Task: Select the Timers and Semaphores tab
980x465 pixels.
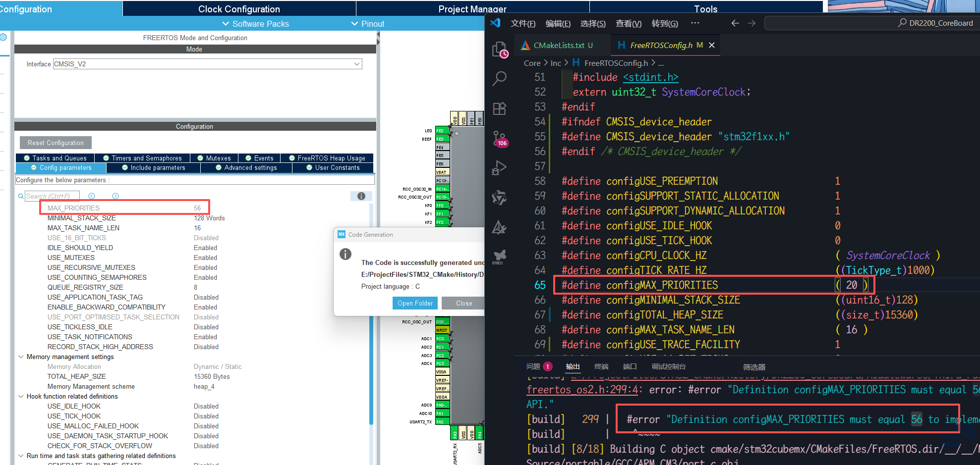Action: coord(142,158)
